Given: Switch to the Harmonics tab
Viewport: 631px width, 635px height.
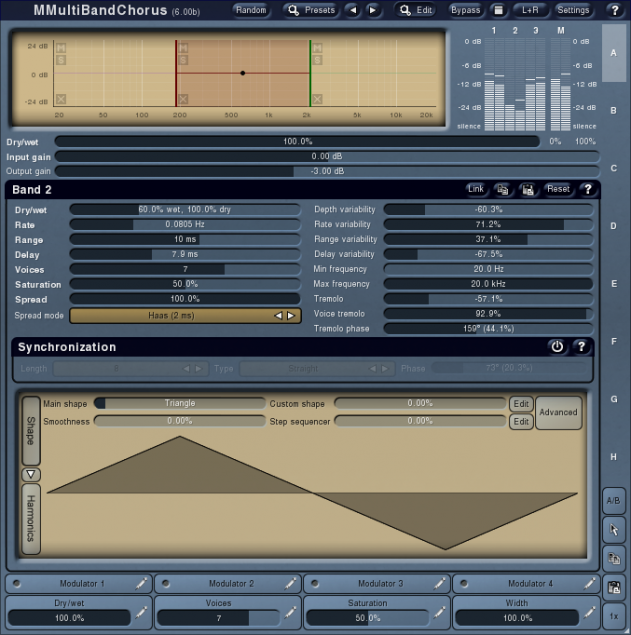Looking at the screenshot, I should pos(31,519).
